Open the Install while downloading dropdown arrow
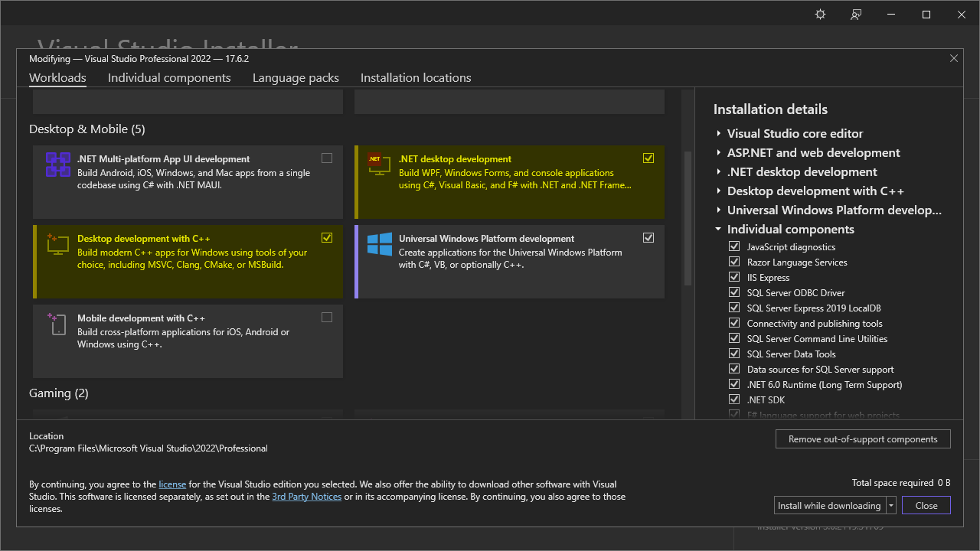The image size is (980, 551). click(891, 505)
